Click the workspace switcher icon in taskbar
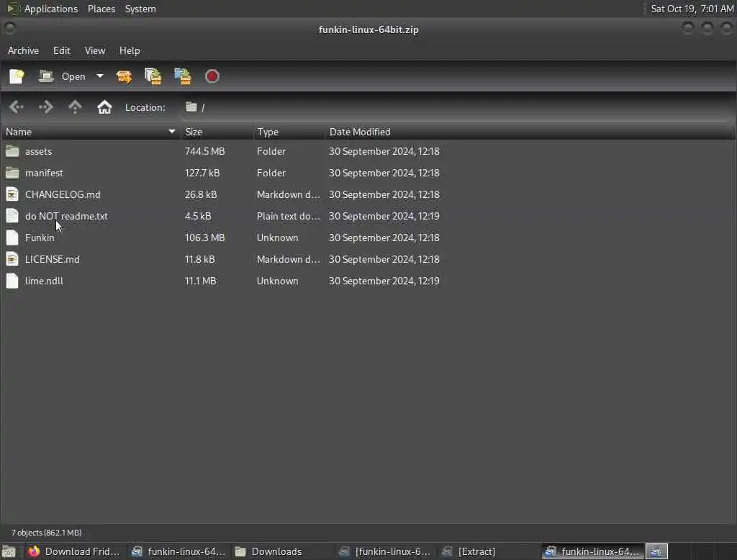Image resolution: width=737 pixels, height=560 pixels. pos(656,551)
